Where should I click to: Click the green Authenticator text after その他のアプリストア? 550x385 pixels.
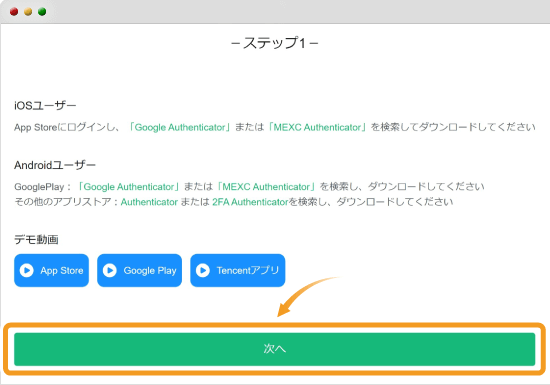click(149, 202)
